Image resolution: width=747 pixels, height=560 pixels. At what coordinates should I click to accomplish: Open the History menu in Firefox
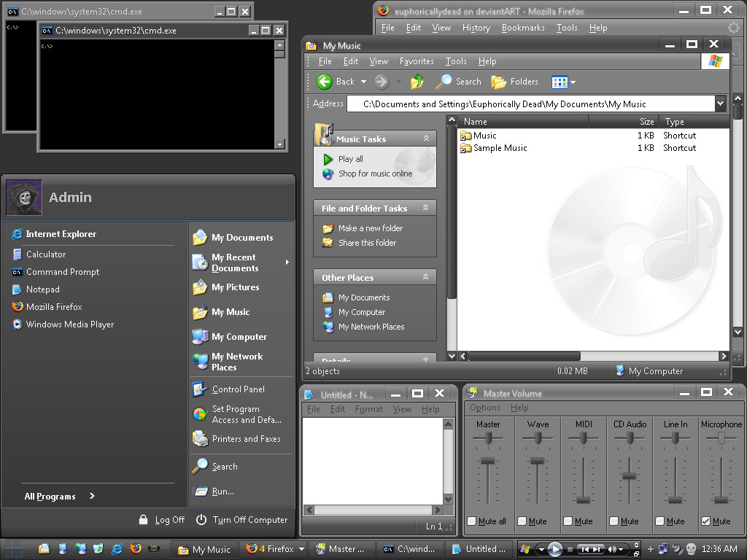476,28
